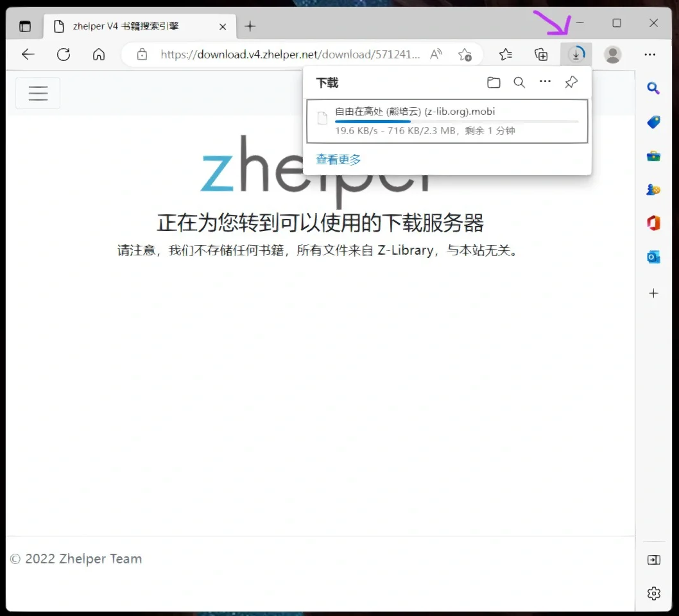The image size is (679, 616).
Task: Pin the downloads panel
Action: (571, 82)
